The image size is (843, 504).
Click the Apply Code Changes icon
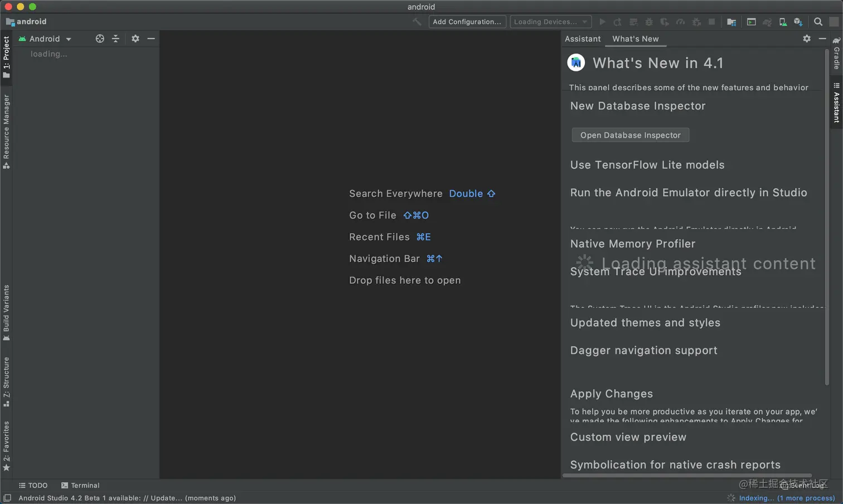633,22
